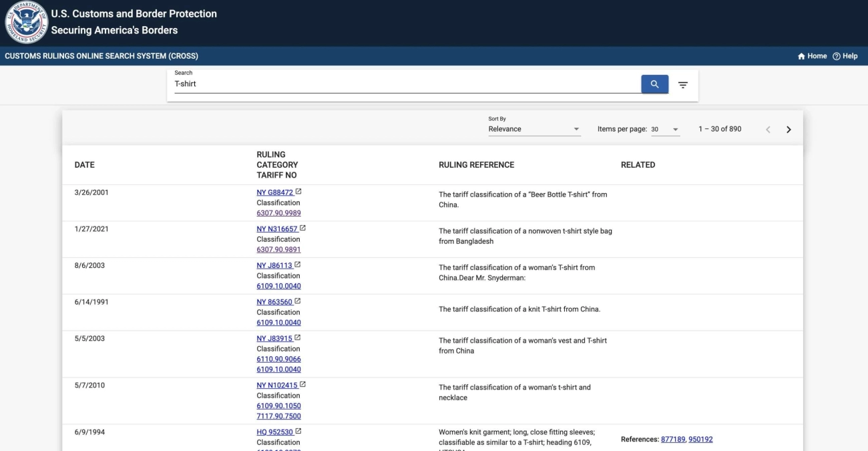Go to Home in top navigation
This screenshot has width=868, height=451.
click(813, 56)
